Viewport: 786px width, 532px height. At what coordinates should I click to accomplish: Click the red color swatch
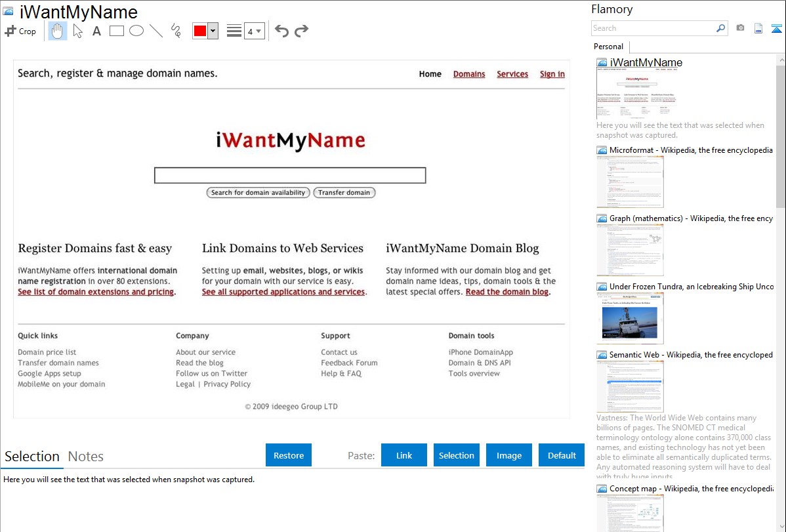point(200,31)
